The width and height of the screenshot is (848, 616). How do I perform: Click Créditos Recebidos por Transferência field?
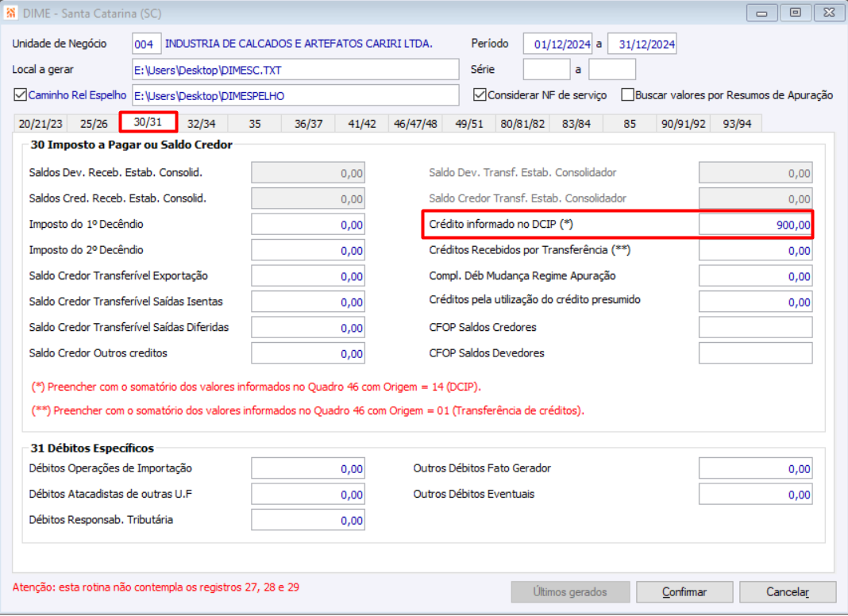(756, 250)
